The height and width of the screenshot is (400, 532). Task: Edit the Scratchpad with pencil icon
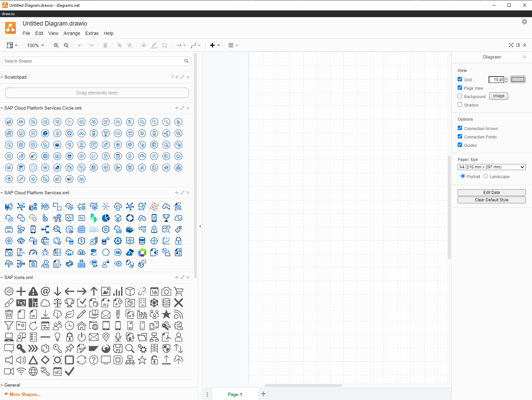tap(182, 77)
